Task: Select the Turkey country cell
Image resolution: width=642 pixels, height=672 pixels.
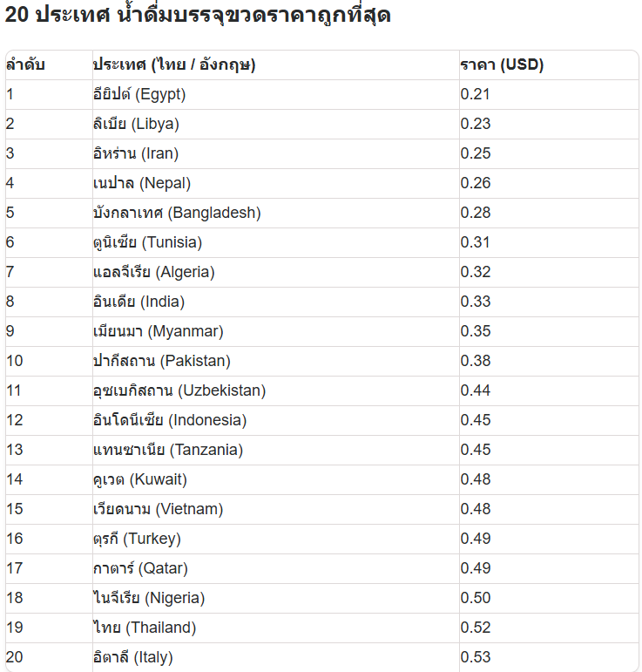Action: (276, 539)
